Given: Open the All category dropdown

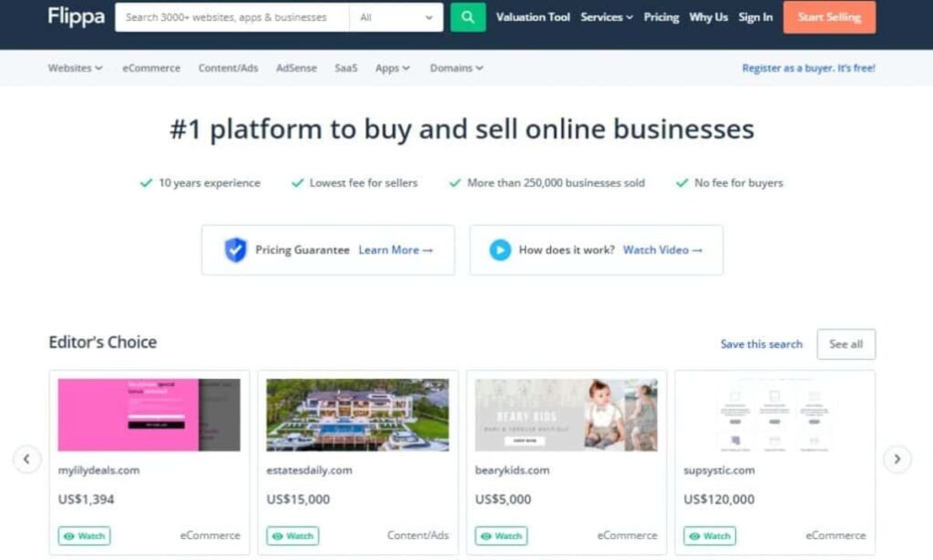Looking at the screenshot, I should [396, 17].
